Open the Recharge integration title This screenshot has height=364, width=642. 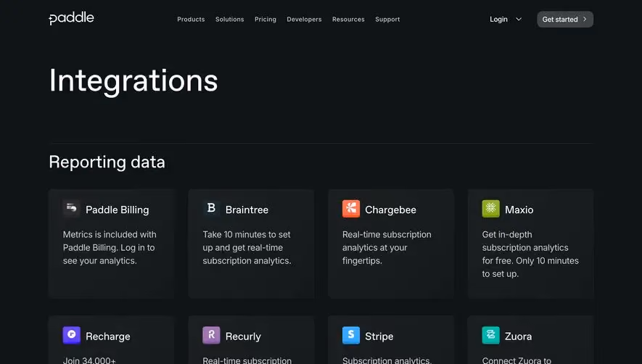point(107,336)
